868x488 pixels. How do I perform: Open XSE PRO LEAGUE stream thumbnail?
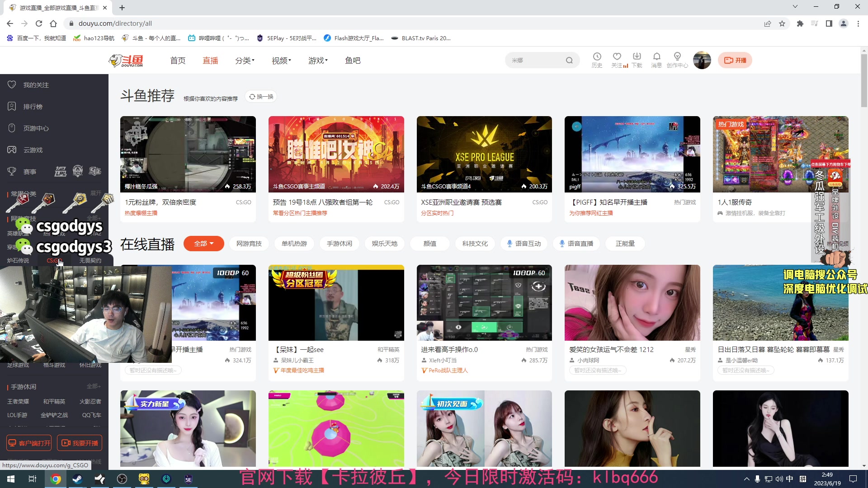click(484, 154)
